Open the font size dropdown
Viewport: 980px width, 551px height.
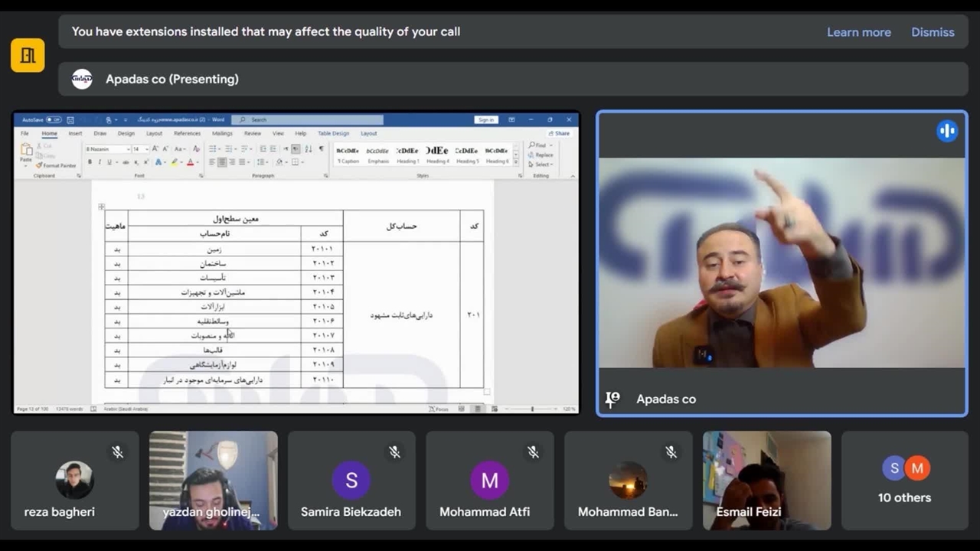tap(145, 149)
